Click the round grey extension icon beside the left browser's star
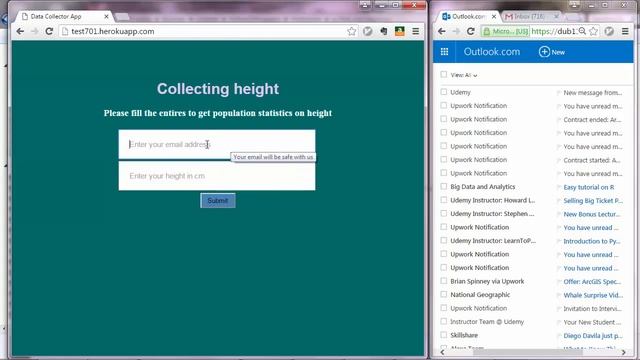Screen dimensions: 640x360 tap(367, 31)
